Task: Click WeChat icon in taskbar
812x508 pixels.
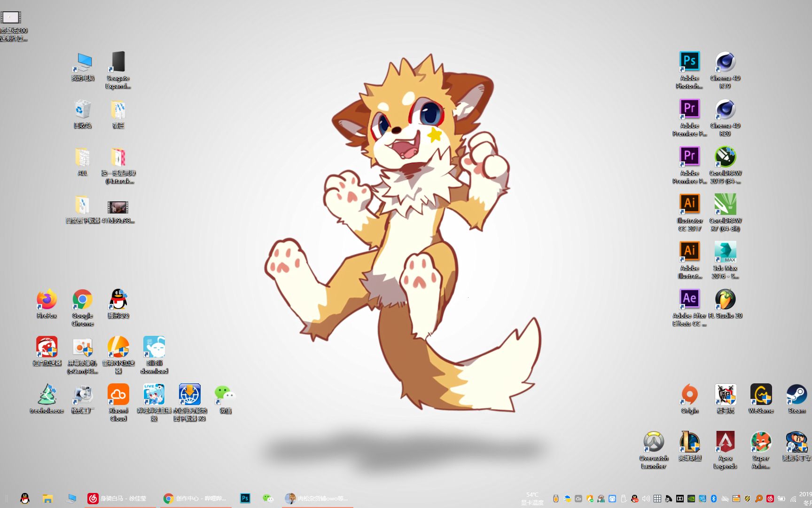Action: (x=267, y=499)
